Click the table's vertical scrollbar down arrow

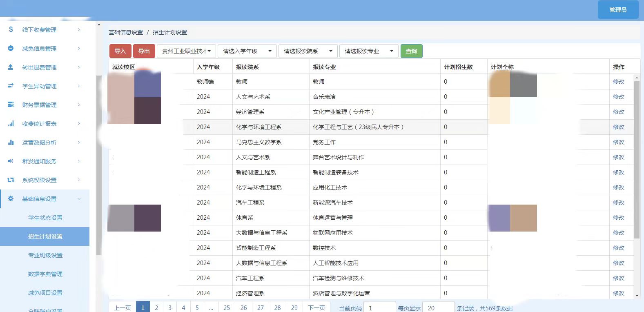click(637, 295)
